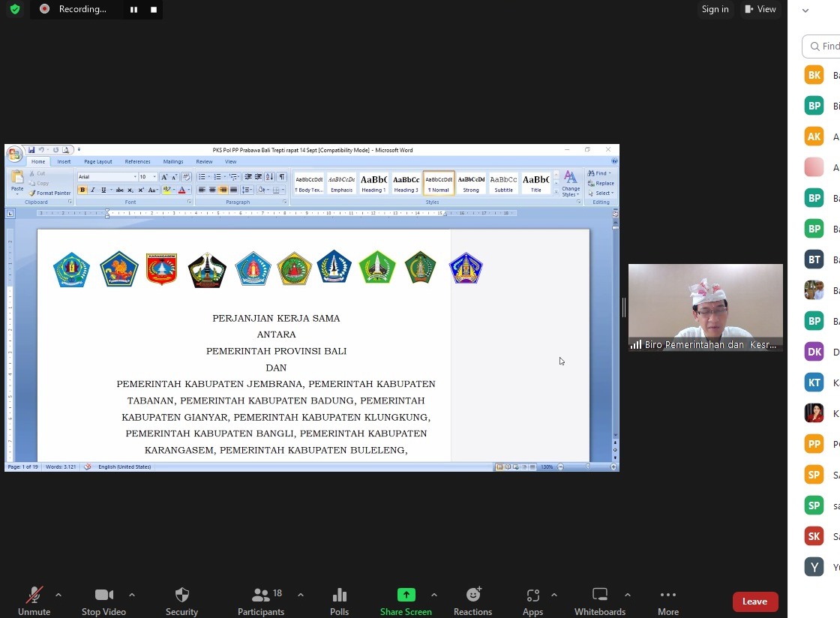840x618 pixels.
Task: Toggle Underline formatting in Word
Action: [x=103, y=190]
